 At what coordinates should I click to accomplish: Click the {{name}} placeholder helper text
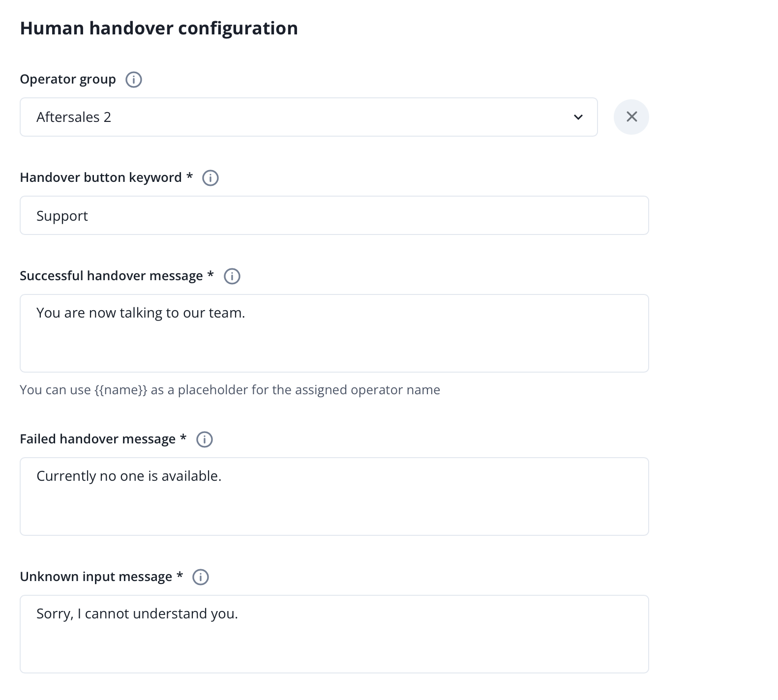click(x=230, y=390)
